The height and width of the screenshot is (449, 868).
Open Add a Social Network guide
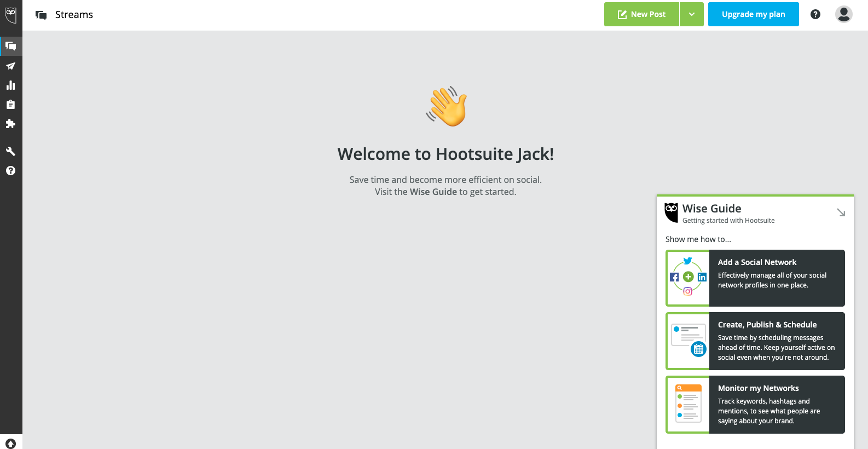click(x=755, y=278)
